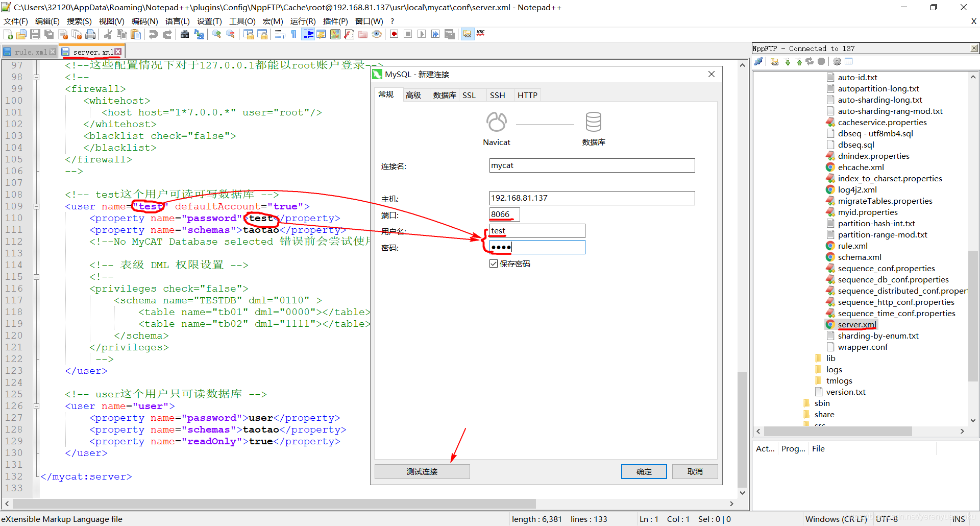The width and height of the screenshot is (980, 526).
Task: Click the 取消 button
Action: point(695,472)
